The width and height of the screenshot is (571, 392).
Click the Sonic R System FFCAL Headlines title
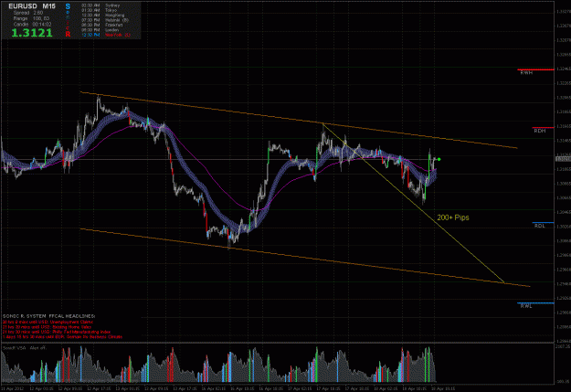[x=48, y=316]
